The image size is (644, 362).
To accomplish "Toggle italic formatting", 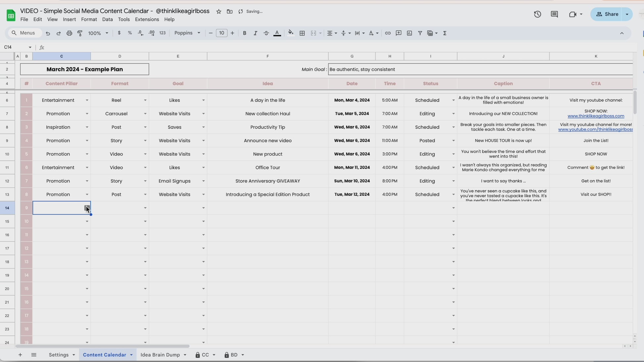I will coord(255,33).
